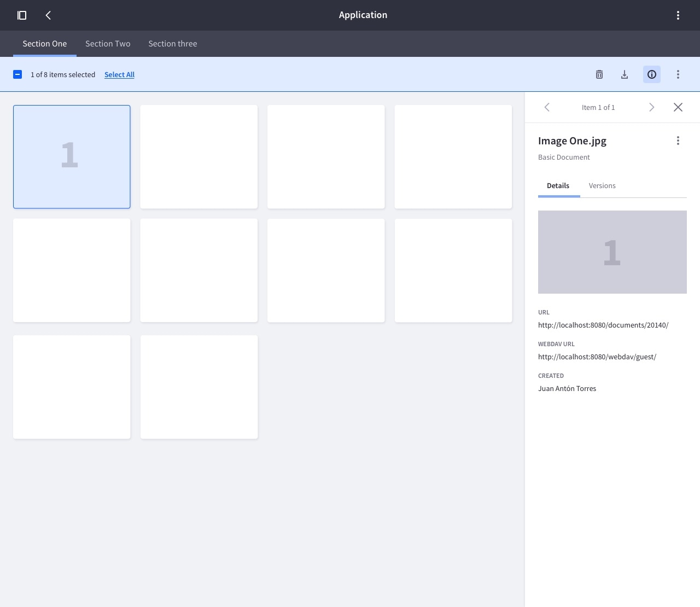Click the preview thumbnail of Image One.jpg
Screen dimensions: 700x607
pos(612,252)
